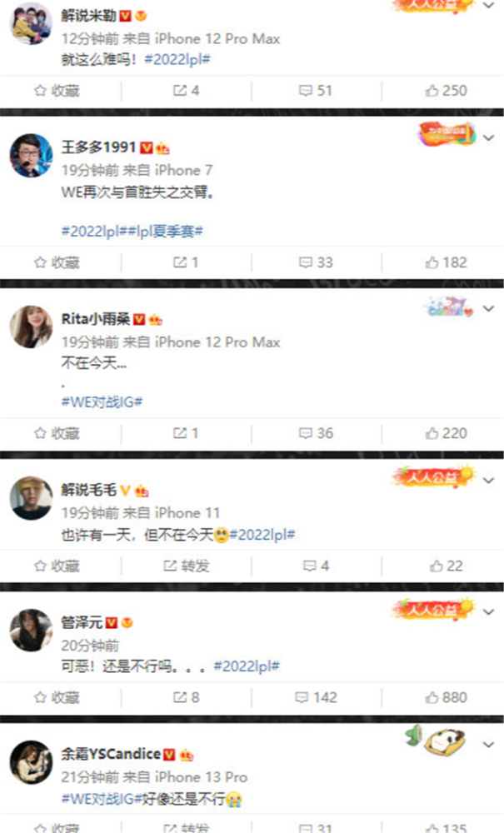Expand options chevron on 管泽元's post
This screenshot has height=833, width=504.
pyautogui.click(x=489, y=612)
